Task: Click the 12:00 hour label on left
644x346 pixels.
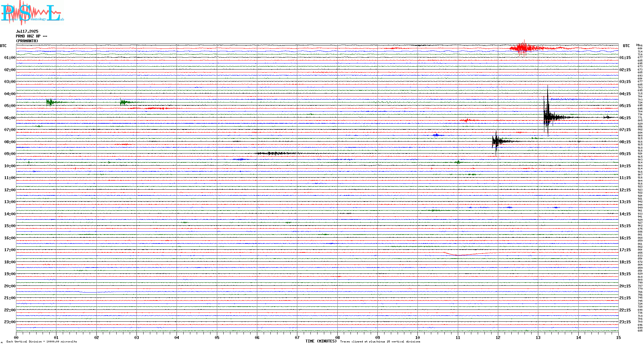Action: (10, 190)
